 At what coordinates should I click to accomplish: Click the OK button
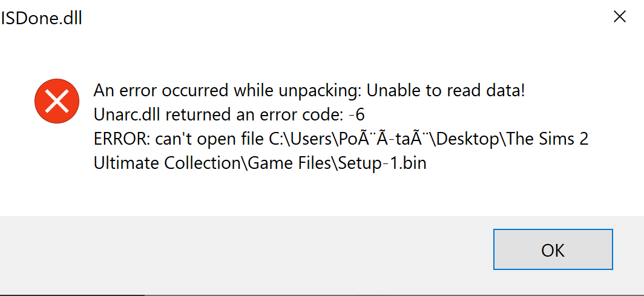coord(553,249)
